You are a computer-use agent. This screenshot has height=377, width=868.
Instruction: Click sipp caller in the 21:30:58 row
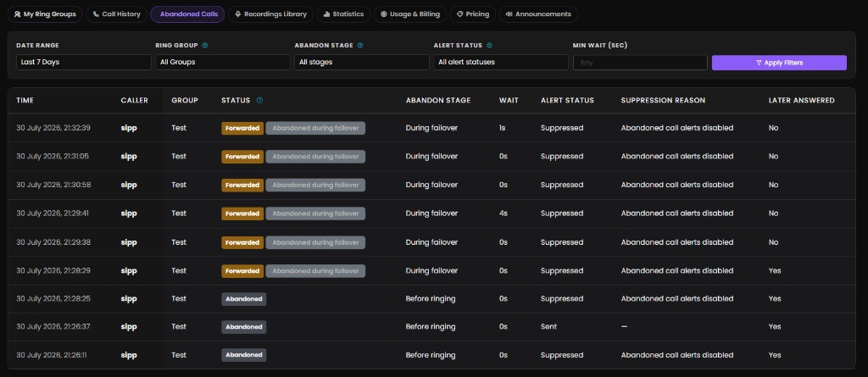[x=129, y=185]
